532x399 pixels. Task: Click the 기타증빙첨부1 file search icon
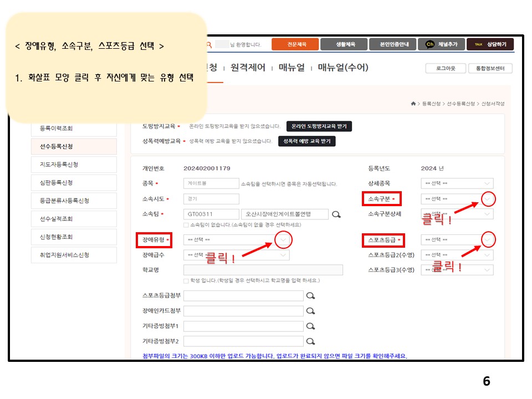311,326
